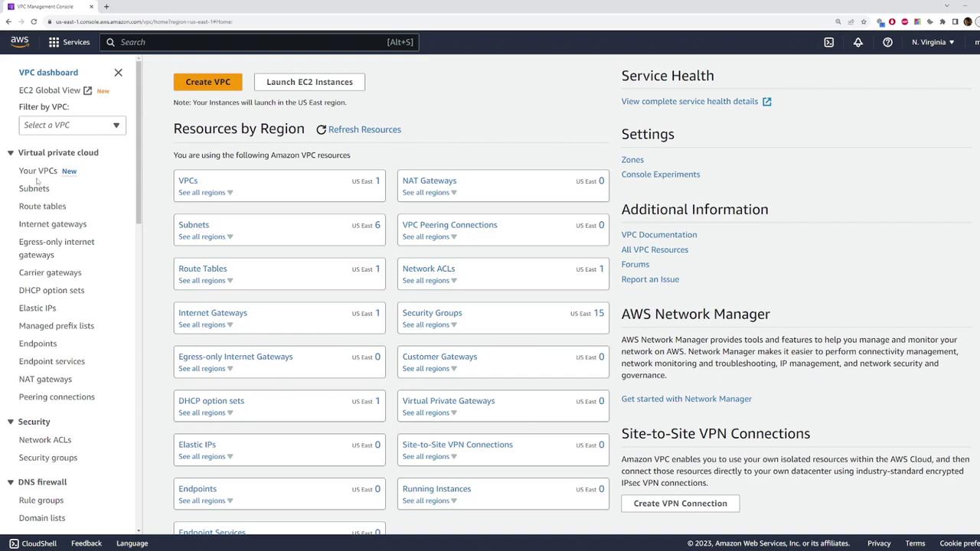The width and height of the screenshot is (980, 551).
Task: Click the Create VPC button
Action: point(207,82)
